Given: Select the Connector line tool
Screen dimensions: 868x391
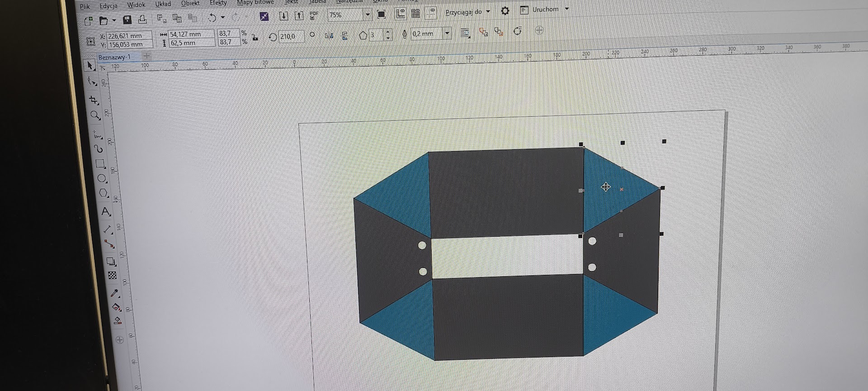Looking at the screenshot, I should (x=109, y=244).
